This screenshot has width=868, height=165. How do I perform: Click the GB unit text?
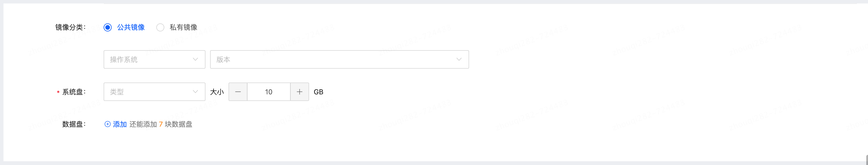(318, 92)
